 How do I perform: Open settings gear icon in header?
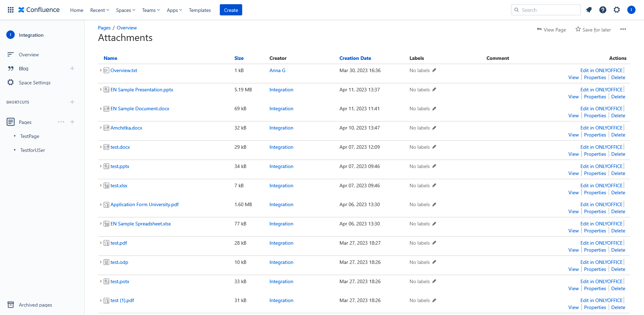(617, 10)
